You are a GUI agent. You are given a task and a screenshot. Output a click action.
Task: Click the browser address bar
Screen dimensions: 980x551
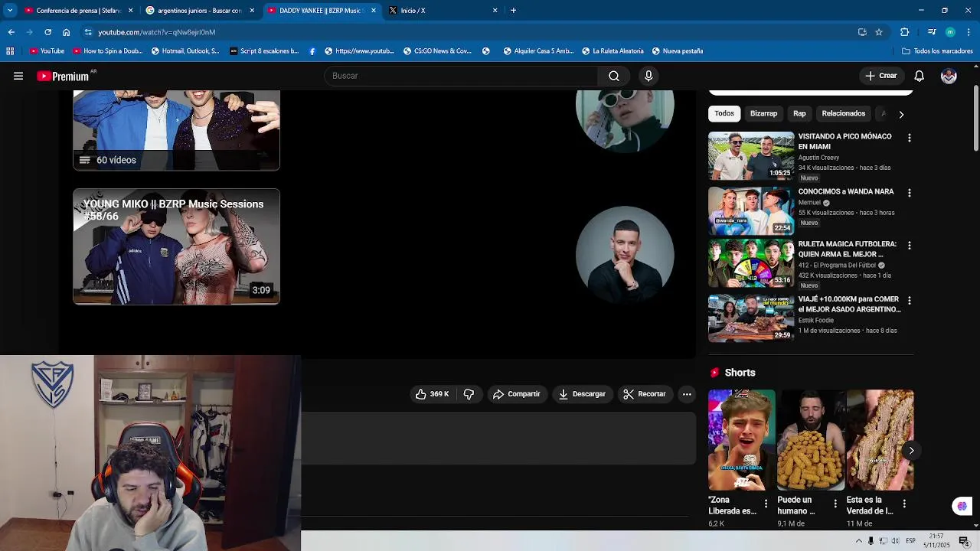(x=467, y=32)
